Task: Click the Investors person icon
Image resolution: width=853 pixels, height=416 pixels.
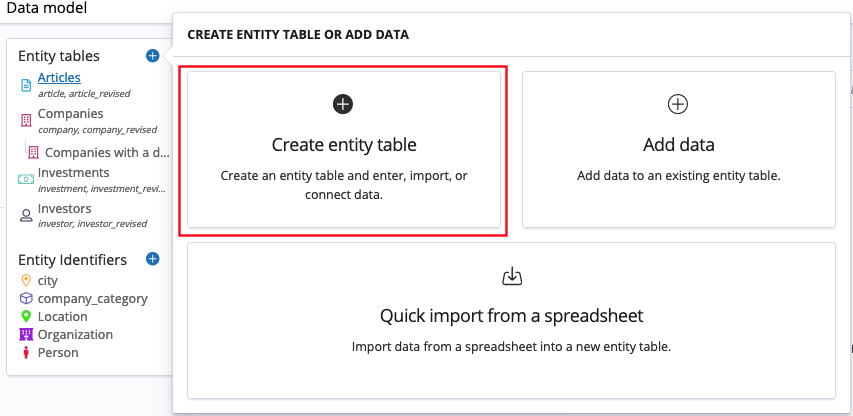Action: click(27, 215)
